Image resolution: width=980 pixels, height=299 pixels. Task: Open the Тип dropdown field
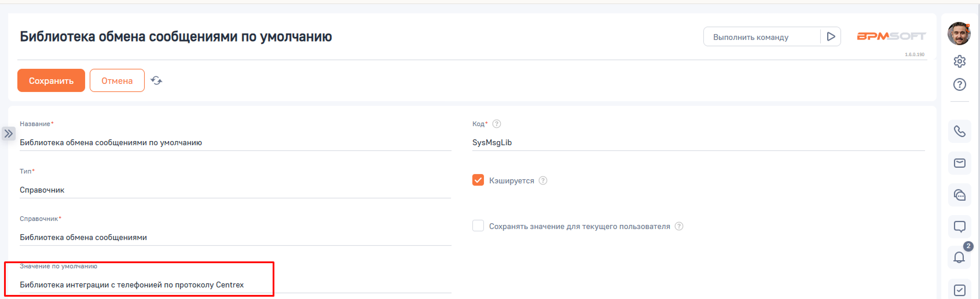pyautogui.click(x=234, y=190)
